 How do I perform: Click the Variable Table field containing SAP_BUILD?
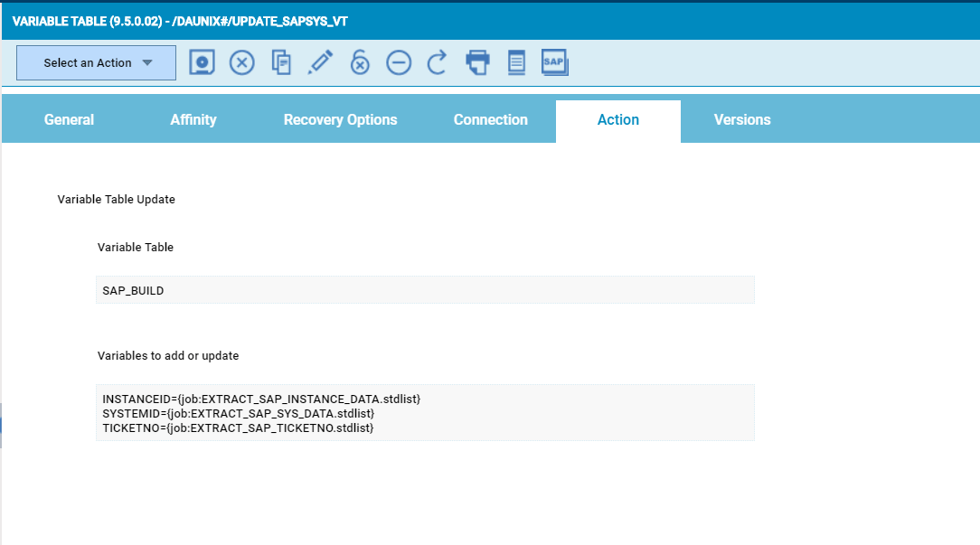click(x=425, y=290)
